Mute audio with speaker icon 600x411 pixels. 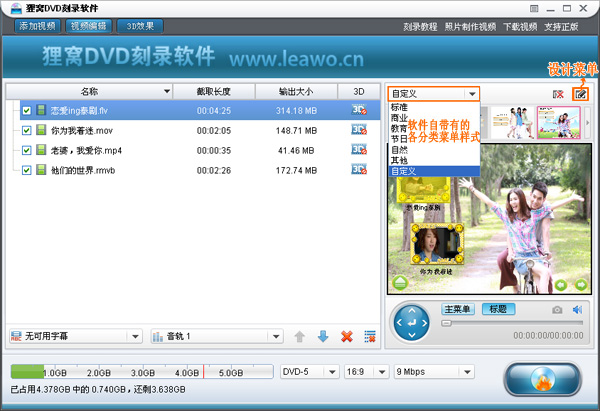click(x=577, y=310)
